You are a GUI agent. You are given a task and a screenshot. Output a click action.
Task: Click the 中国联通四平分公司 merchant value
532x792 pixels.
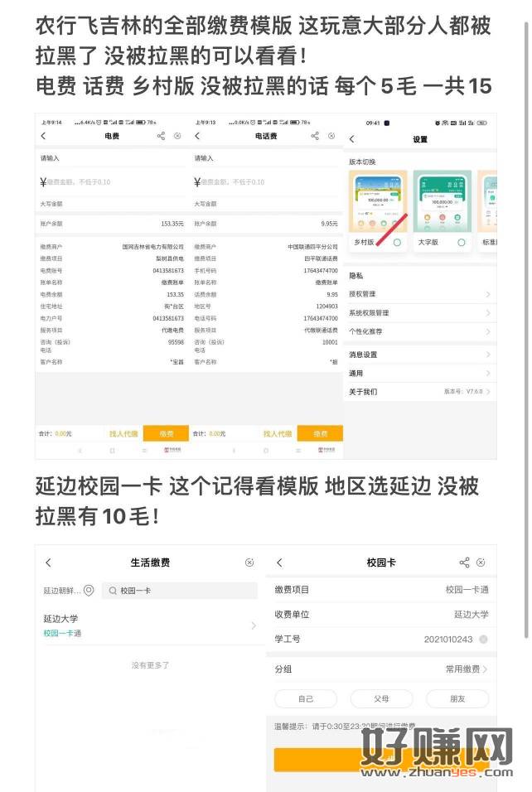point(312,247)
